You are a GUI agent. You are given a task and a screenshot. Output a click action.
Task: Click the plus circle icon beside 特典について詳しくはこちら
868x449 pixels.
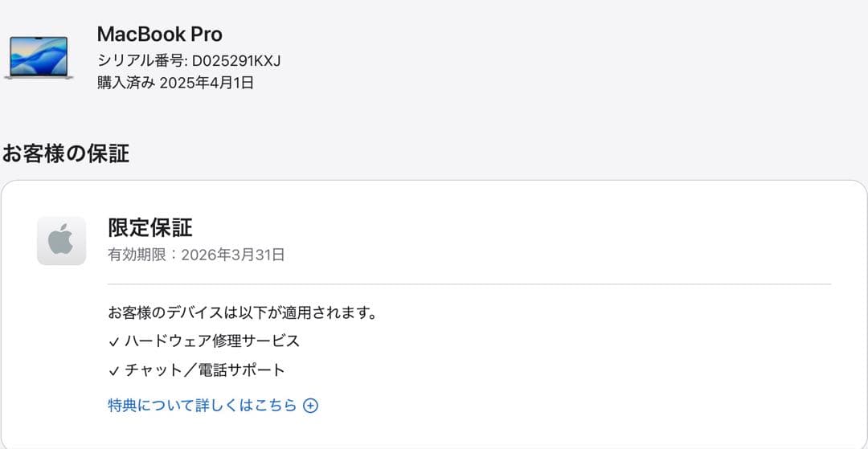pos(310,406)
